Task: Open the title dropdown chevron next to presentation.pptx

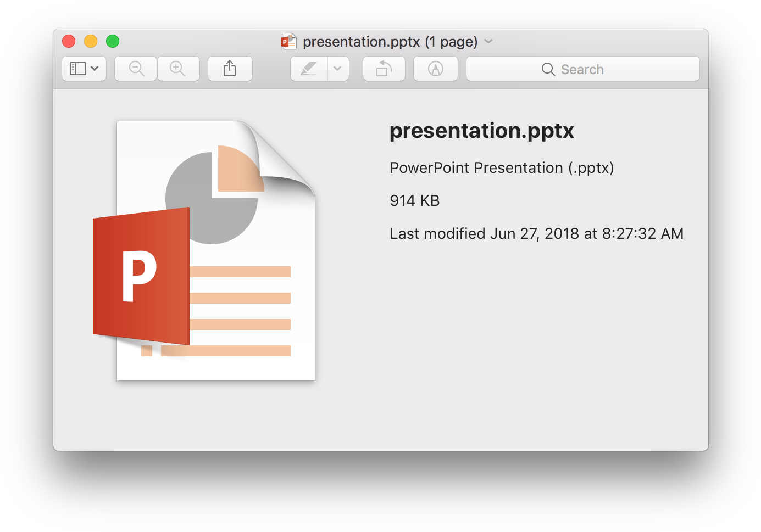Action: (488, 41)
